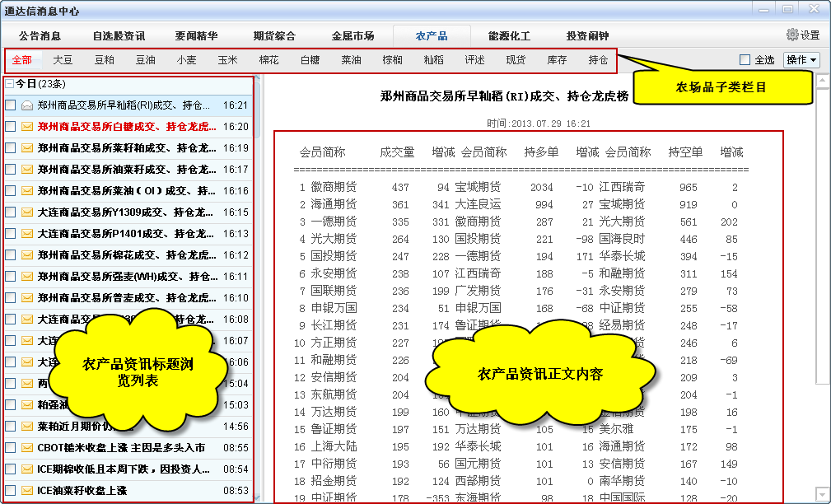Click the opened envelope icon of the 16:21 message
The width and height of the screenshot is (831, 504).
pyautogui.click(x=27, y=105)
